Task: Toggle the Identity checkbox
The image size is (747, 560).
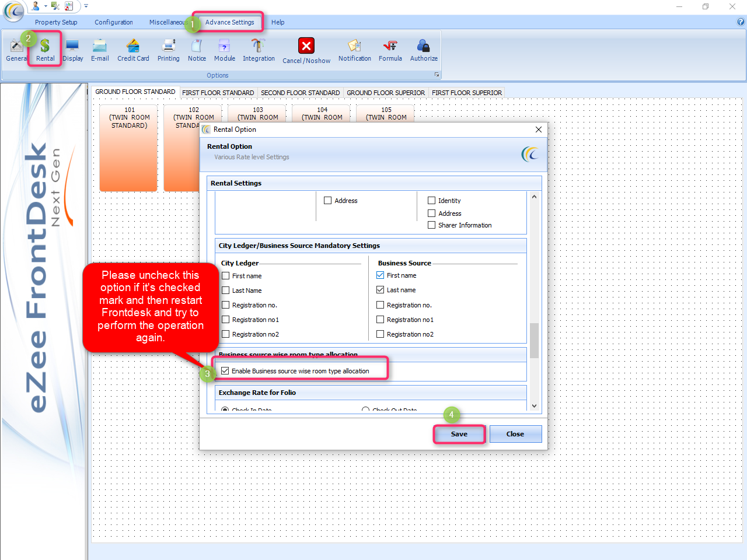Action: (x=432, y=201)
